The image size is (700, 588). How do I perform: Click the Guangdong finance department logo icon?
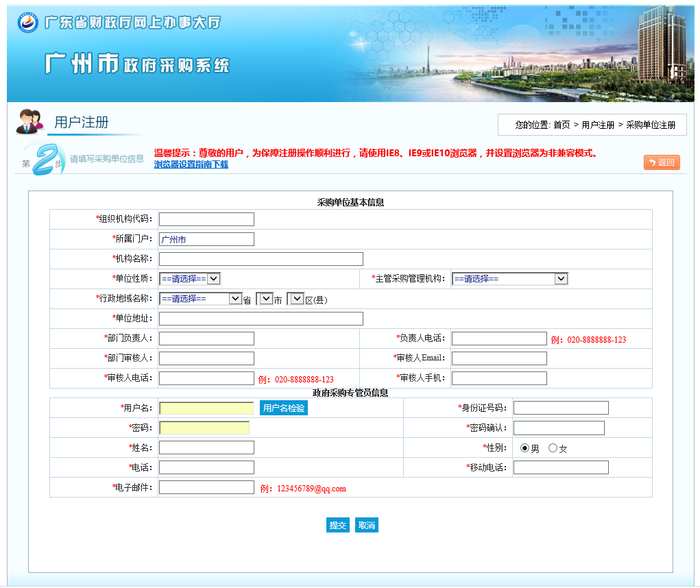[28, 23]
